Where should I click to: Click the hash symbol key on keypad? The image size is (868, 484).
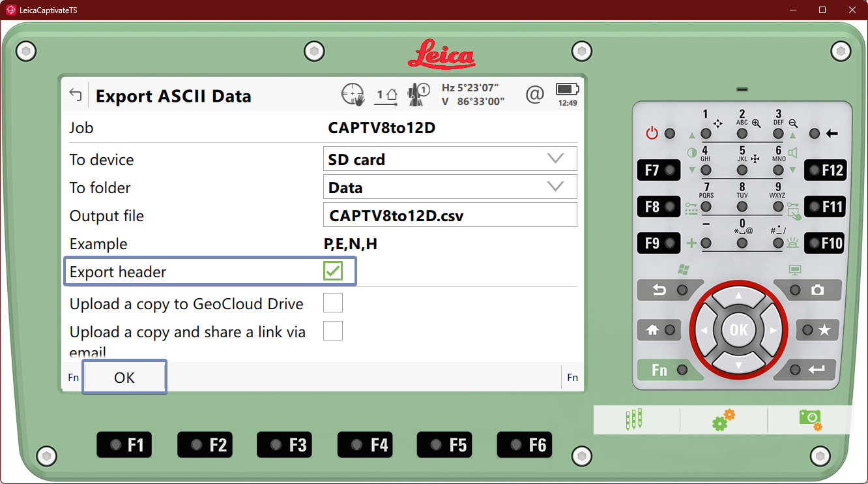point(778,243)
